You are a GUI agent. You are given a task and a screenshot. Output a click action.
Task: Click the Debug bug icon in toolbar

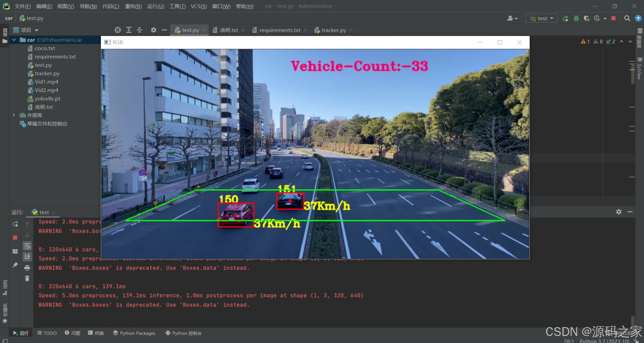(576, 18)
